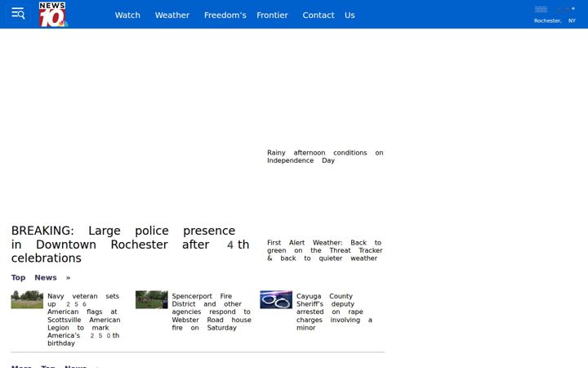Image resolution: width=588 pixels, height=368 pixels.
Task: Open the Watch menu item
Action: click(x=127, y=15)
